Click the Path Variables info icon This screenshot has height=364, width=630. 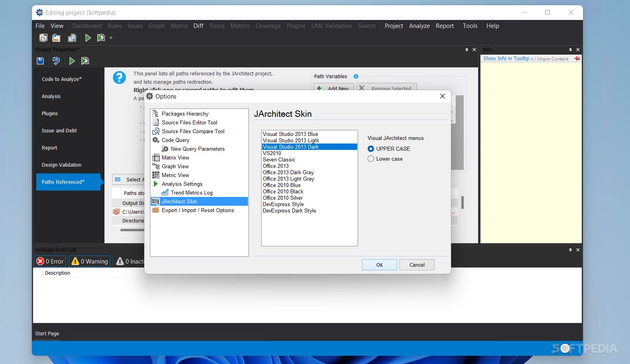point(356,77)
